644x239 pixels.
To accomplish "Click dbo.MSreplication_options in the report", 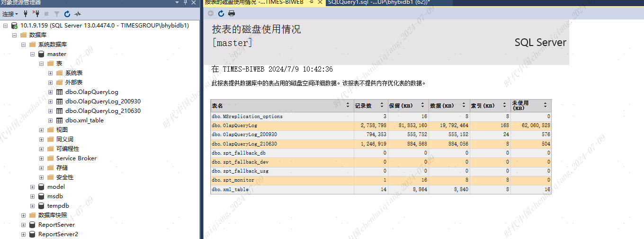I will [x=247, y=116].
